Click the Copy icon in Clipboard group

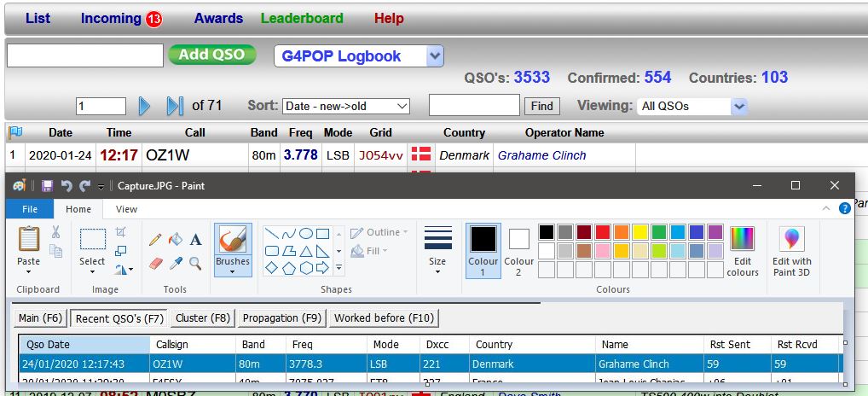[x=55, y=251]
